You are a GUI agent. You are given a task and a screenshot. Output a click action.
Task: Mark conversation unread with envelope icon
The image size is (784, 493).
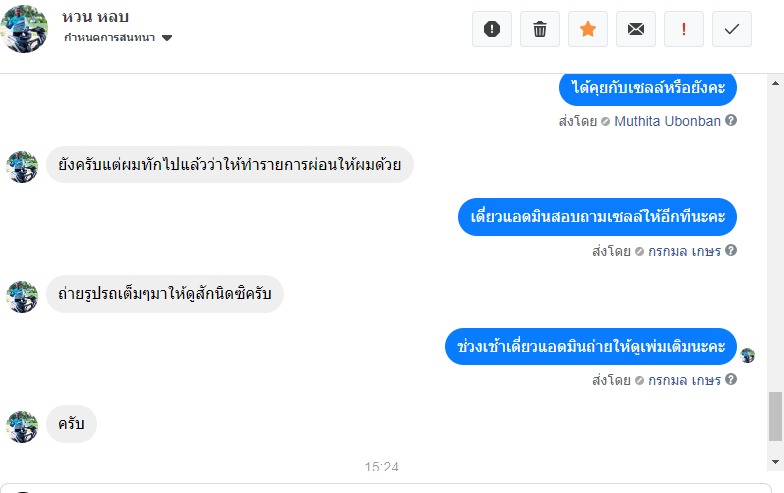pos(636,29)
